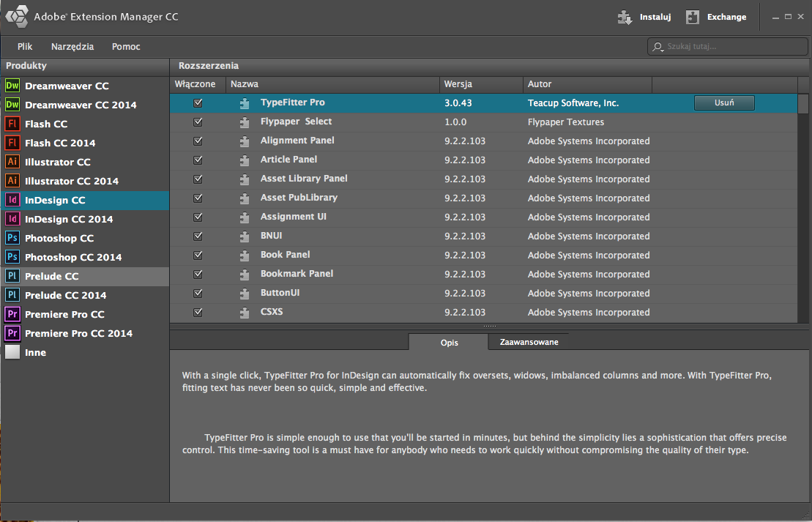Select the Bookmark Panel extension row

(x=484, y=274)
